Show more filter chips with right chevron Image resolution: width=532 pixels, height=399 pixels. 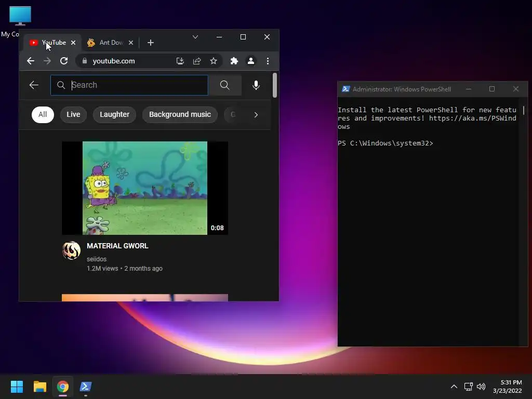(256, 115)
